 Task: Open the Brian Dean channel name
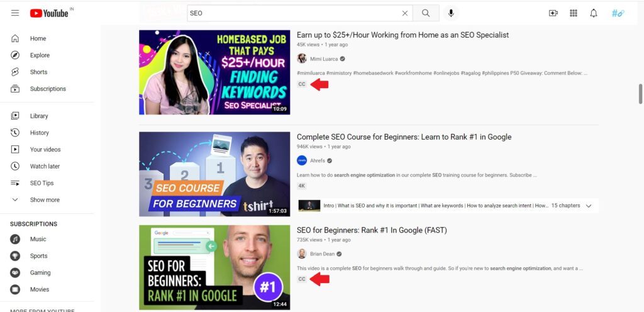[x=323, y=254]
